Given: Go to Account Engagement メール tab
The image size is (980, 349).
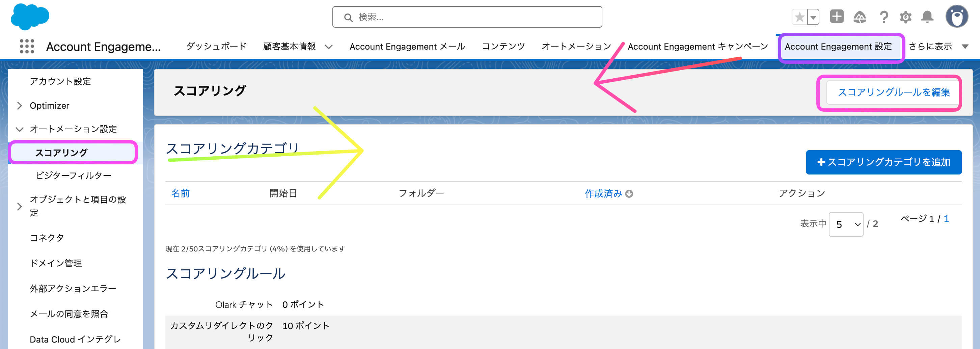Looking at the screenshot, I should 407,47.
